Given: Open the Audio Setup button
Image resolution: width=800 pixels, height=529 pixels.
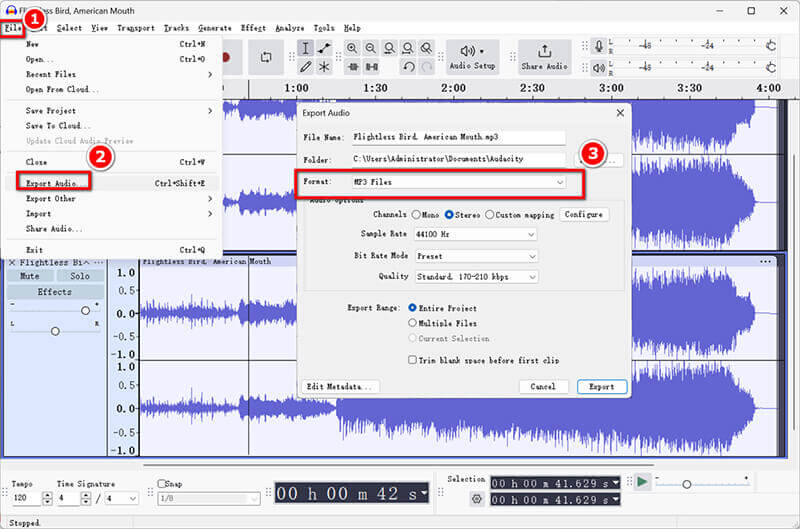Looking at the screenshot, I should pos(472,57).
